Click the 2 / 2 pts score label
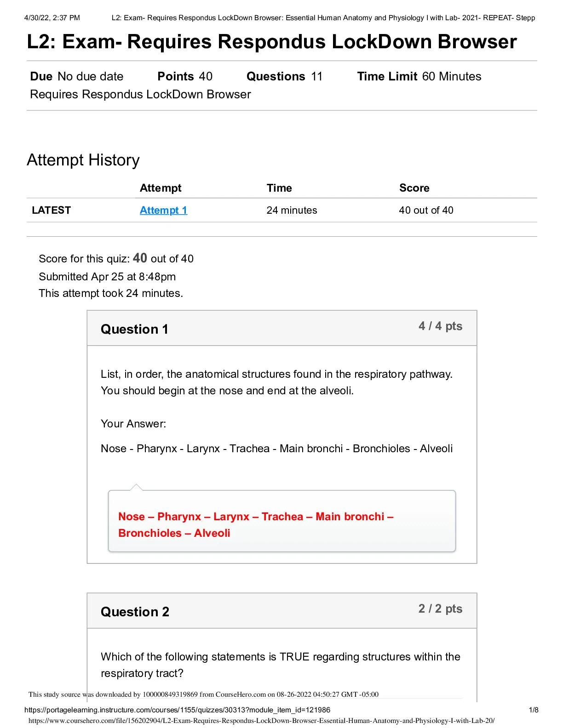The width and height of the screenshot is (563, 728). pyautogui.click(x=440, y=609)
